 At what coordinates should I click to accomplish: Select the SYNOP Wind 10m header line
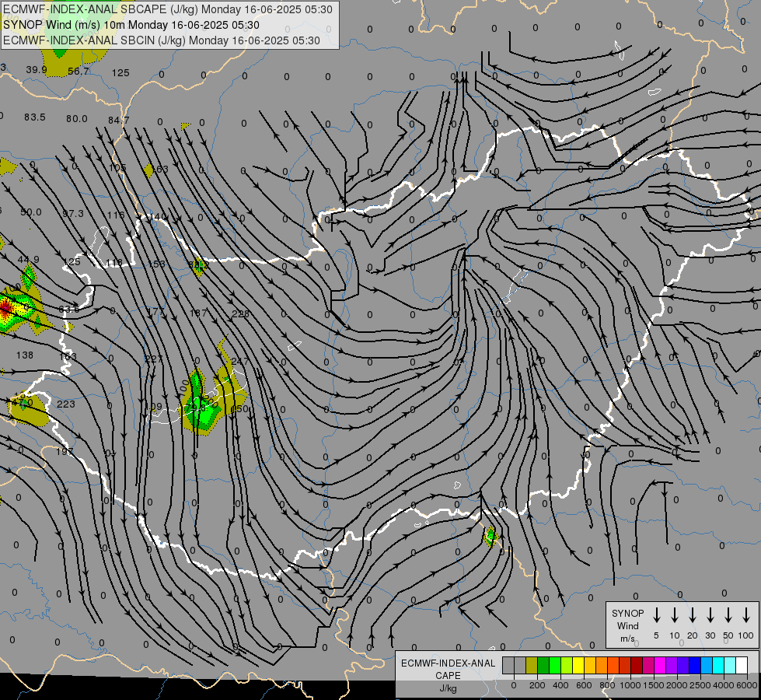[x=131, y=25]
